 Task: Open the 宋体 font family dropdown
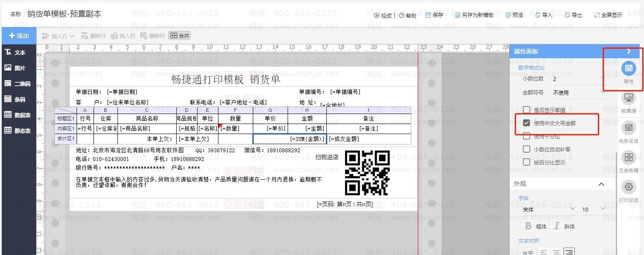(x=549, y=209)
